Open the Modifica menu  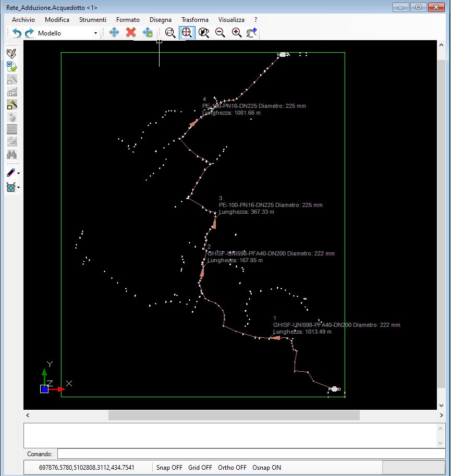point(57,20)
